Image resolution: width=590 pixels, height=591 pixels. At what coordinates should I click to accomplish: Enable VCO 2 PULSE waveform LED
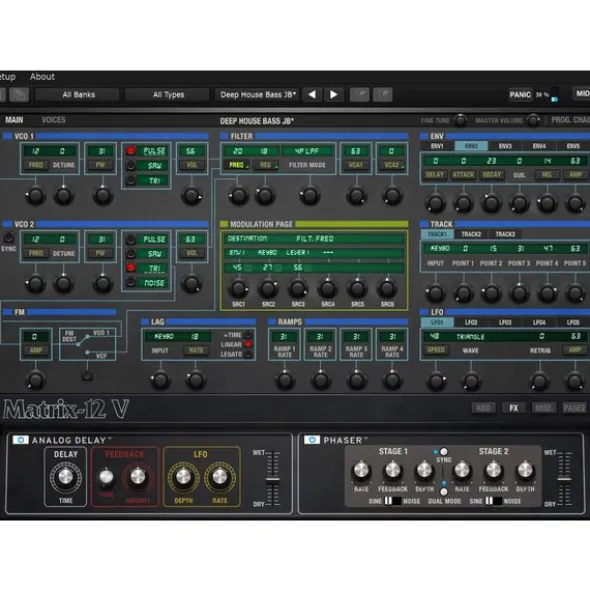tap(131, 239)
